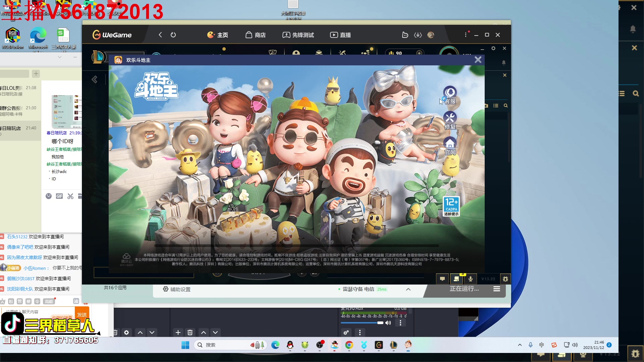Open the 商店 store tab in WeGame
The height and width of the screenshot is (362, 644).
click(256, 35)
